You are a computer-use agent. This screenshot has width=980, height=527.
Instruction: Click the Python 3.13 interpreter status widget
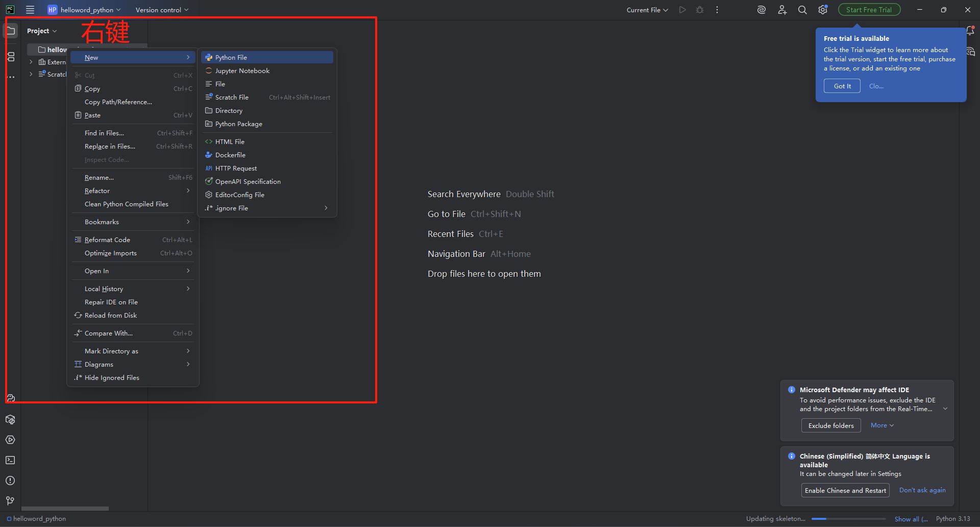tap(952, 519)
